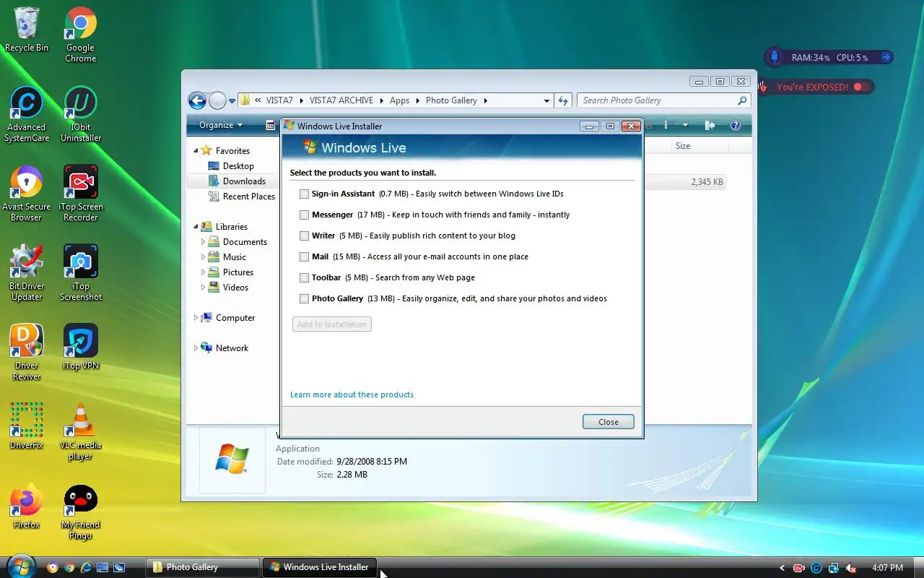Click the network tray icon
Viewport: 924px width, 578px height.
834,568
